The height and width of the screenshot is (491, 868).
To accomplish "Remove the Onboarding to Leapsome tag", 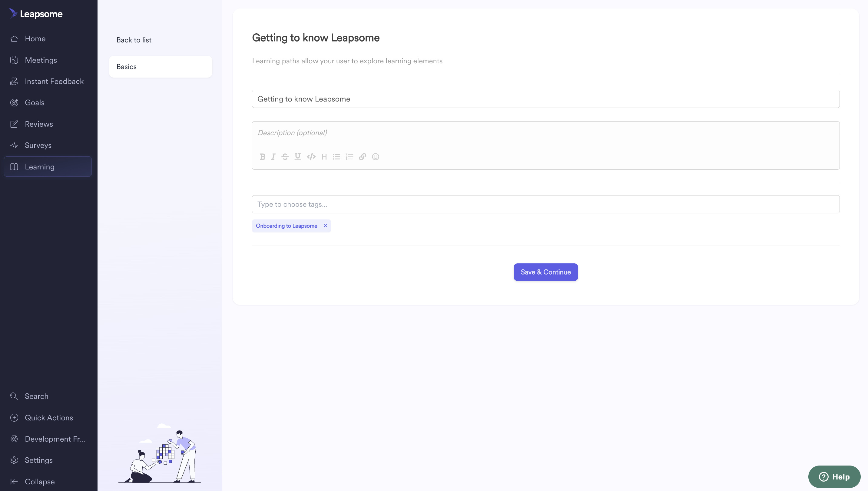I will point(325,225).
